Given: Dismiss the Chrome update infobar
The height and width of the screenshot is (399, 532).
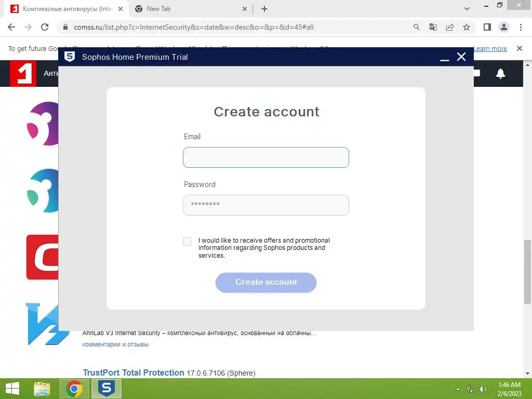Looking at the screenshot, I should click(x=520, y=48).
